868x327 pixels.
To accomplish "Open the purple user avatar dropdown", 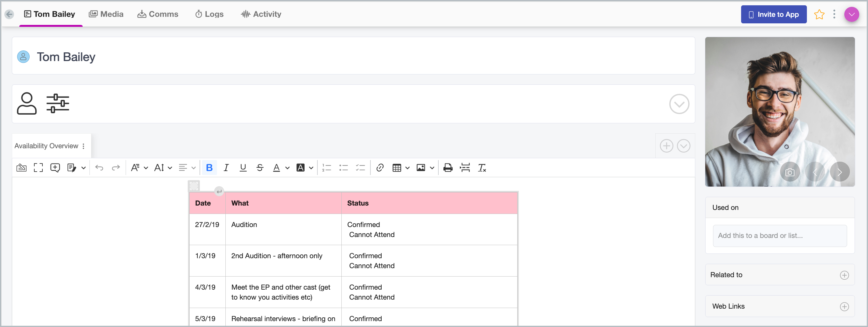I will pyautogui.click(x=851, y=14).
